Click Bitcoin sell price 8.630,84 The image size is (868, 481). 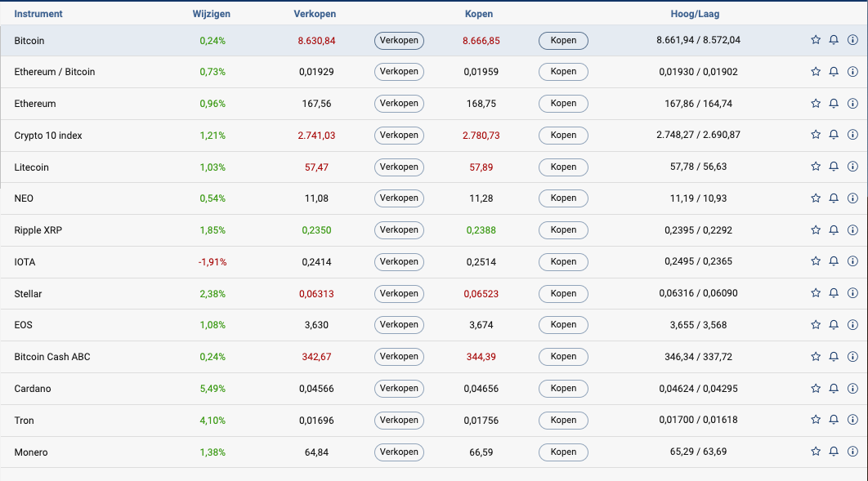click(316, 40)
